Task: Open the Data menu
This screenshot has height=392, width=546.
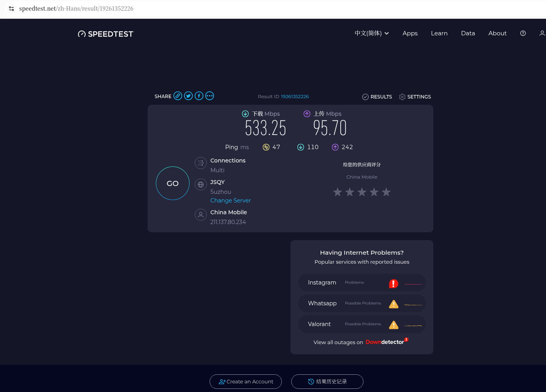Action: coord(468,33)
